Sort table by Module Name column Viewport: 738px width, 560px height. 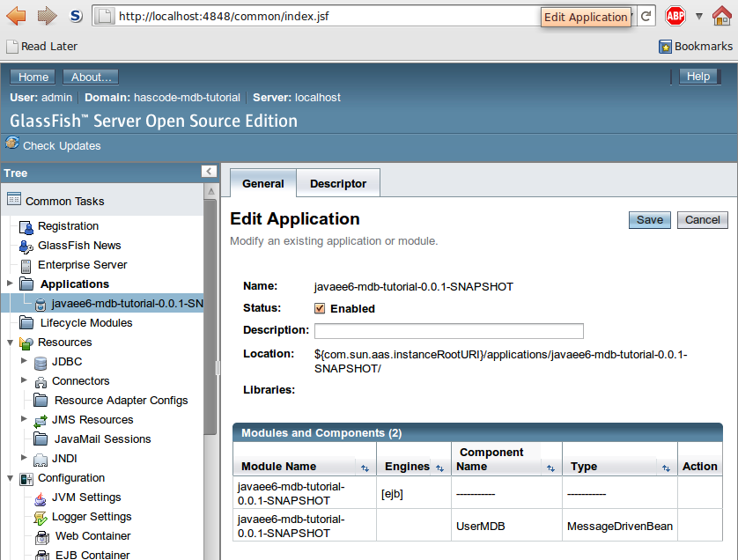coord(365,468)
